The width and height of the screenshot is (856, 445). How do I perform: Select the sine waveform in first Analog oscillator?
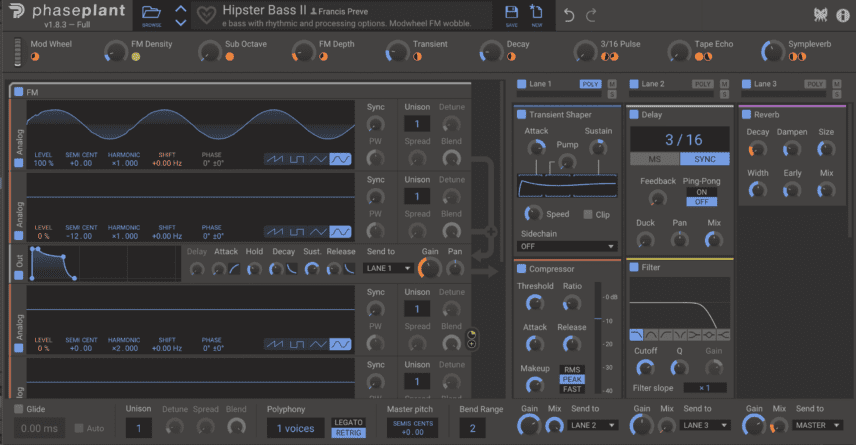point(340,159)
